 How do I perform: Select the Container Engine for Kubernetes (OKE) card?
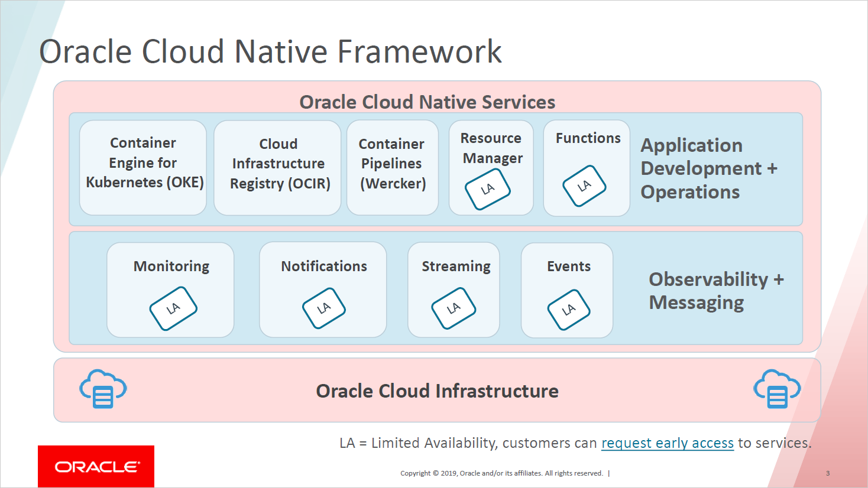pyautogui.click(x=143, y=168)
